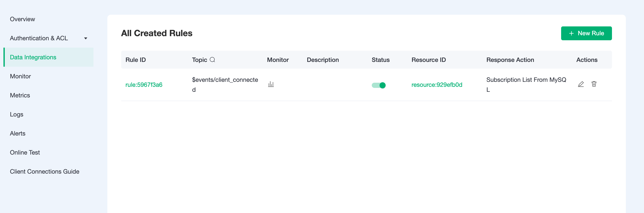This screenshot has width=644, height=213.
Task: Click the Rule ID column header
Action: coord(135,60)
